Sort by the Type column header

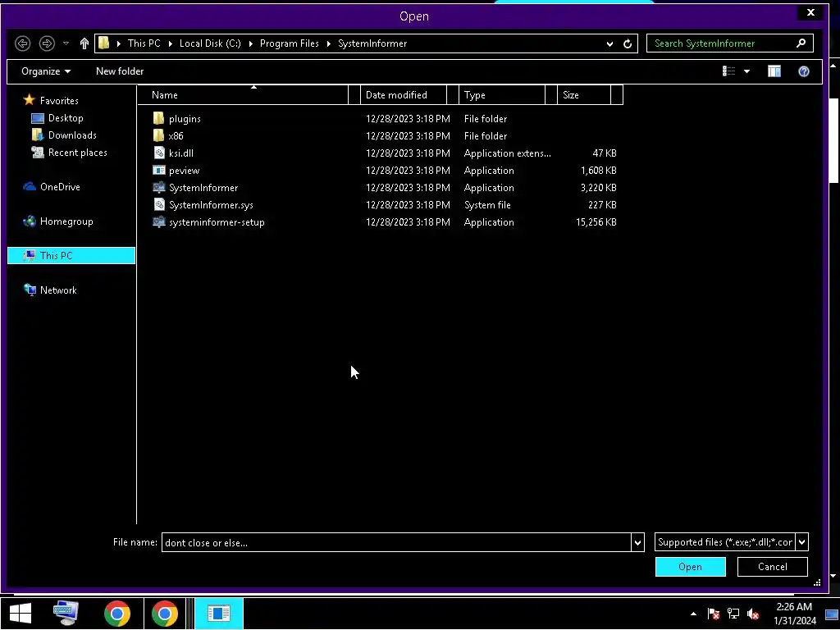coord(503,95)
